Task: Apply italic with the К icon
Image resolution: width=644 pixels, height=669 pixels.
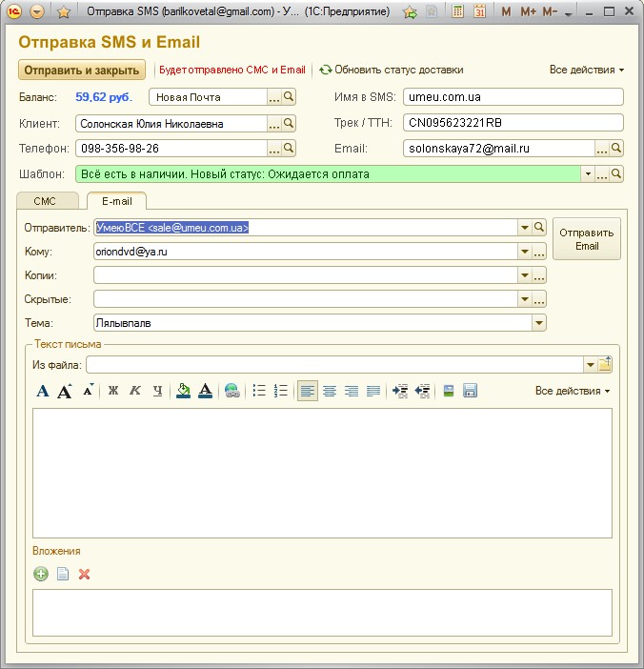Action: [134, 391]
